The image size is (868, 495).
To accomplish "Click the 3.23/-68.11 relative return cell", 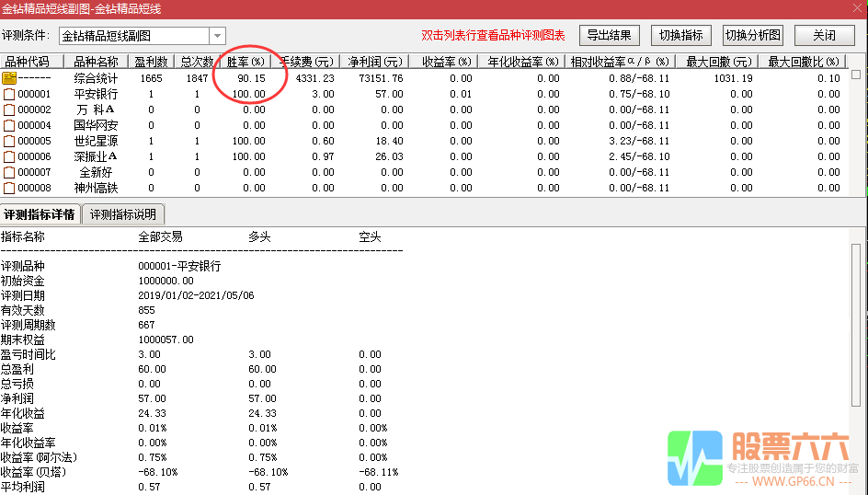I will [x=639, y=141].
